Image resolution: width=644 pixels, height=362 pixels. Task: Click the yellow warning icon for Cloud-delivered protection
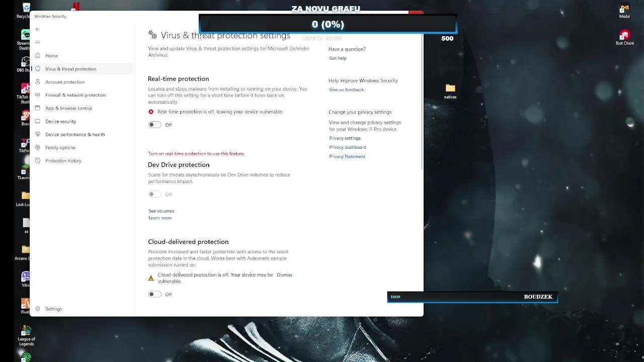(151, 278)
